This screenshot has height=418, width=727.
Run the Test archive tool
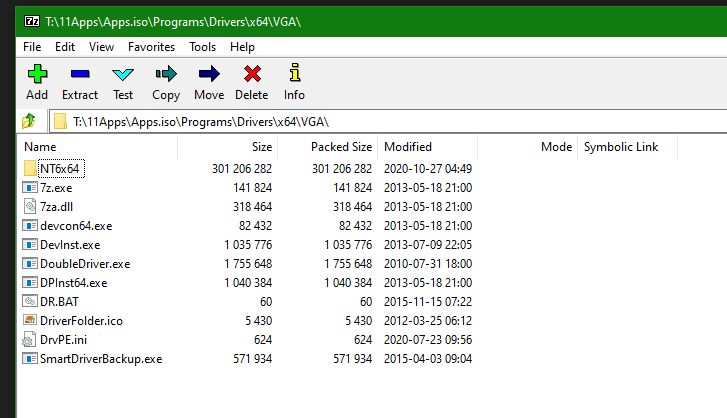[123, 74]
